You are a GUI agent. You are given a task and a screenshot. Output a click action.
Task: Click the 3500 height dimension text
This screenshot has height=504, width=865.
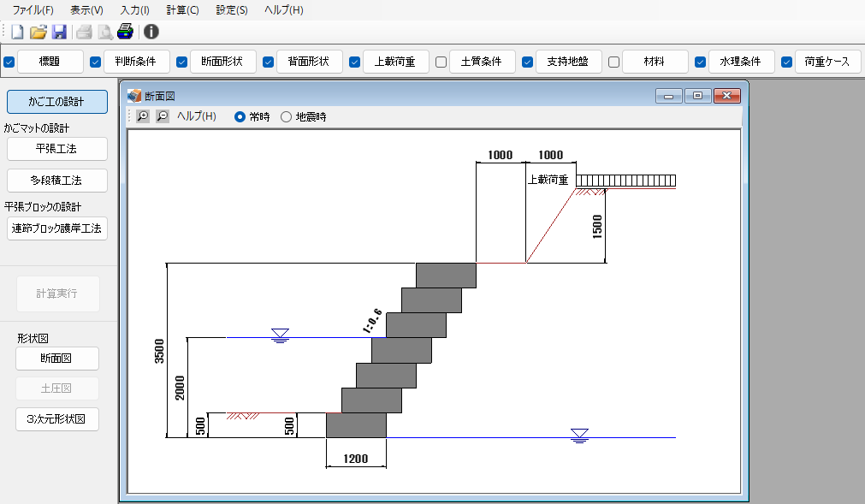pos(159,351)
